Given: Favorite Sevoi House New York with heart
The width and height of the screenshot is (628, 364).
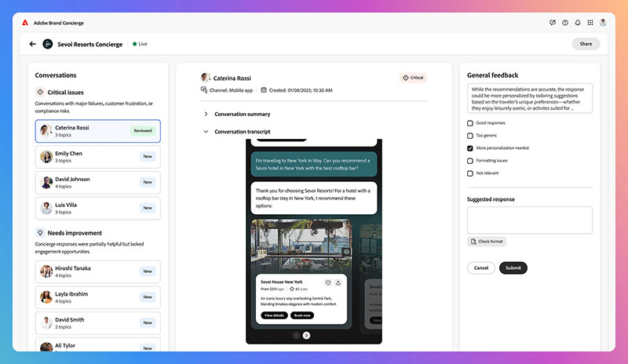Looking at the screenshot, I should click(328, 282).
